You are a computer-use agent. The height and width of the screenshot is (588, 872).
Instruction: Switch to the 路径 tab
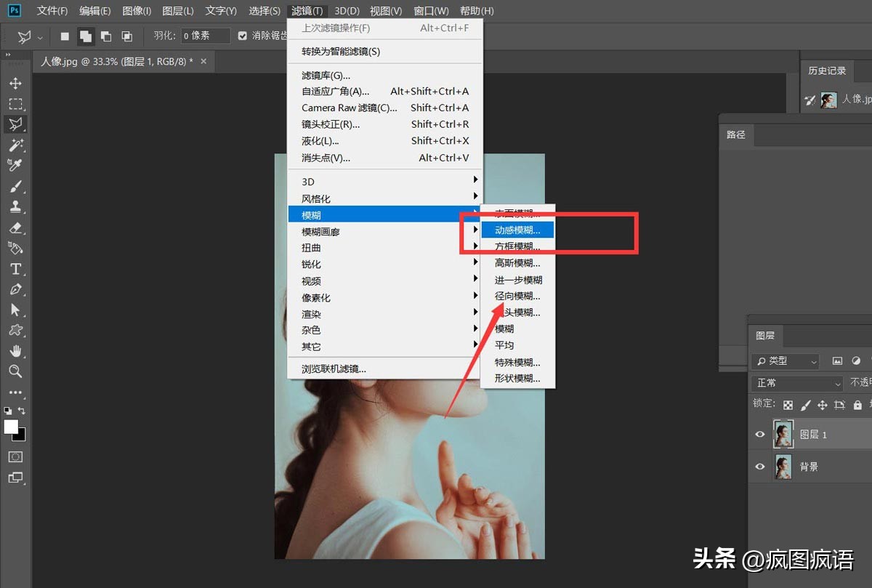click(736, 134)
